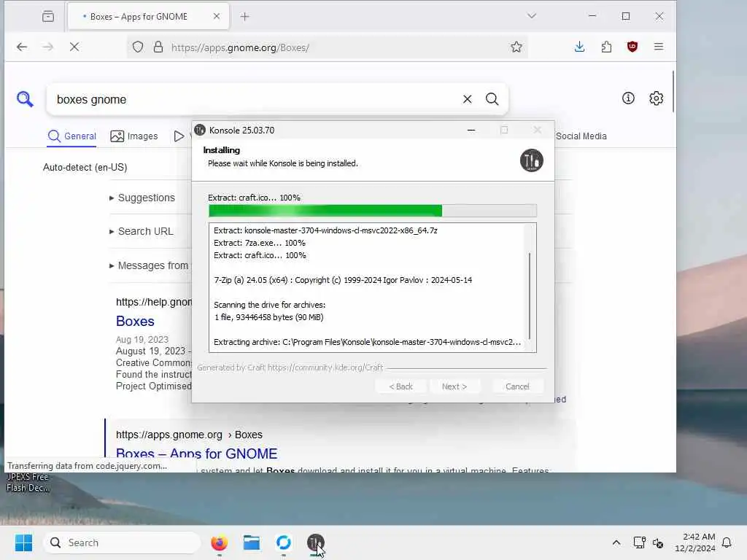This screenshot has width=747, height=560.
Task: Stop loading the page in Firefox
Action: (74, 47)
